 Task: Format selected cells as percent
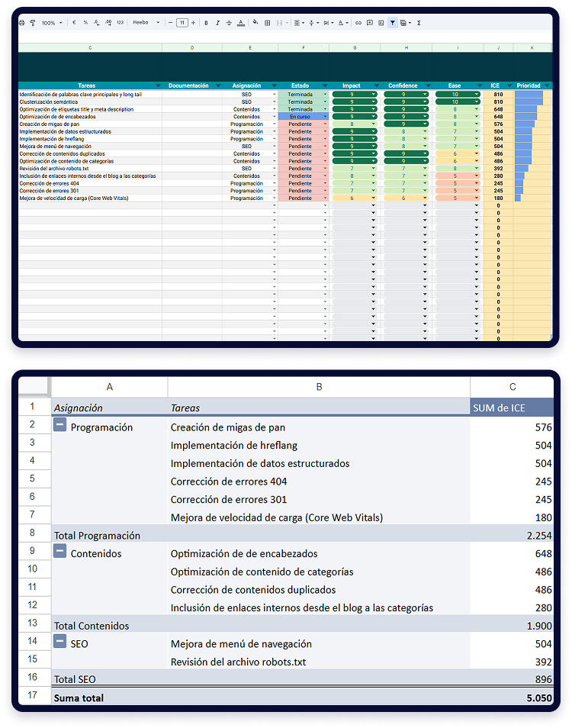85,23
